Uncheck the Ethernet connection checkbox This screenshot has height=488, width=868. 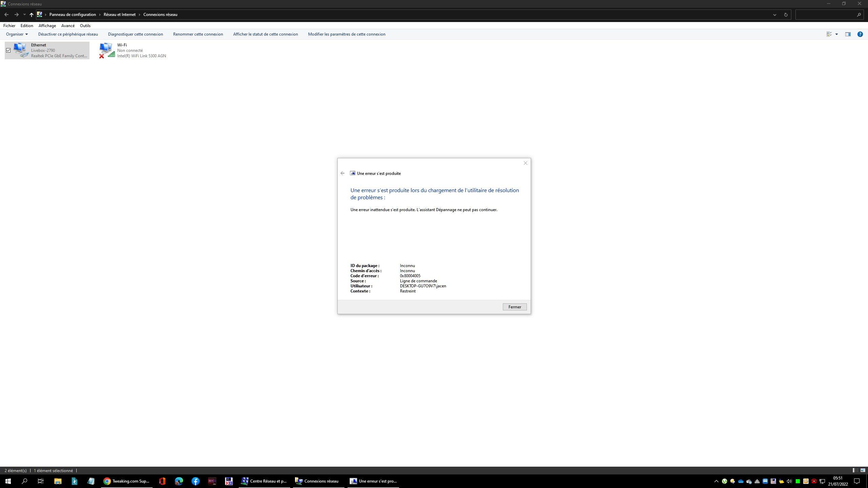[8, 50]
